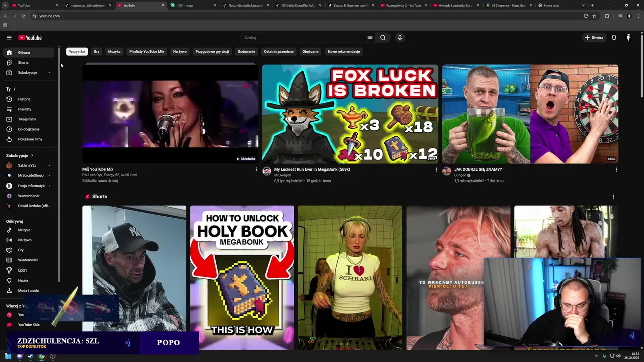Open the Mój YouTube Mix thumbnail
Viewport: 644px width, 362px height.
point(170,114)
